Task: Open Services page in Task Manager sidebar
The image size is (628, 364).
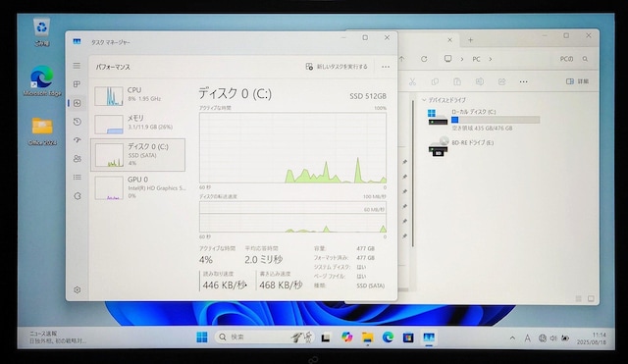Action: (x=78, y=196)
